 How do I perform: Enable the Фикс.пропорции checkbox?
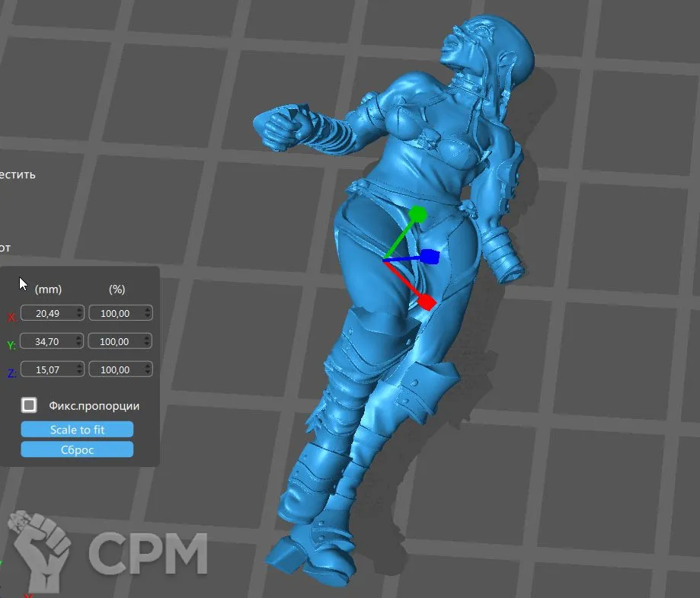pos(29,405)
